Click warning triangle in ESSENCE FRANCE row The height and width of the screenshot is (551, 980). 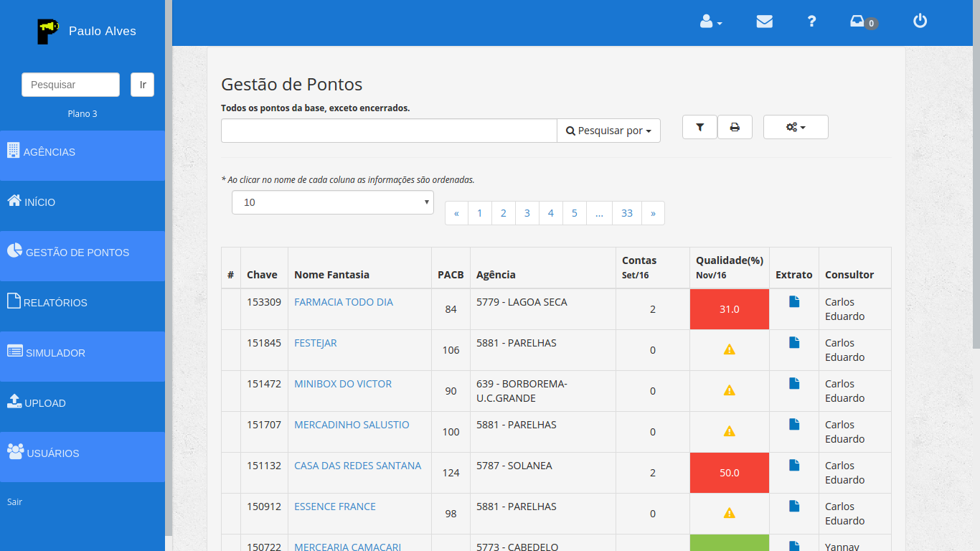click(730, 513)
